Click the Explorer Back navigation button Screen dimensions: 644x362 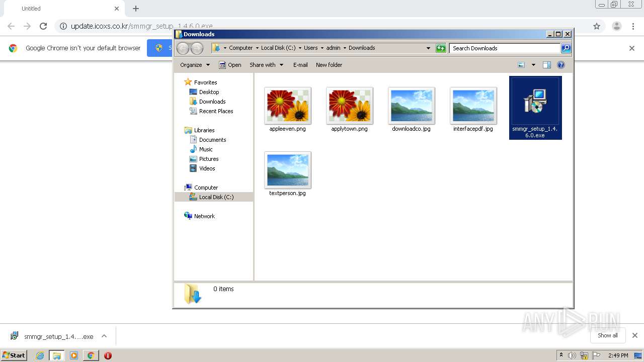(183, 48)
